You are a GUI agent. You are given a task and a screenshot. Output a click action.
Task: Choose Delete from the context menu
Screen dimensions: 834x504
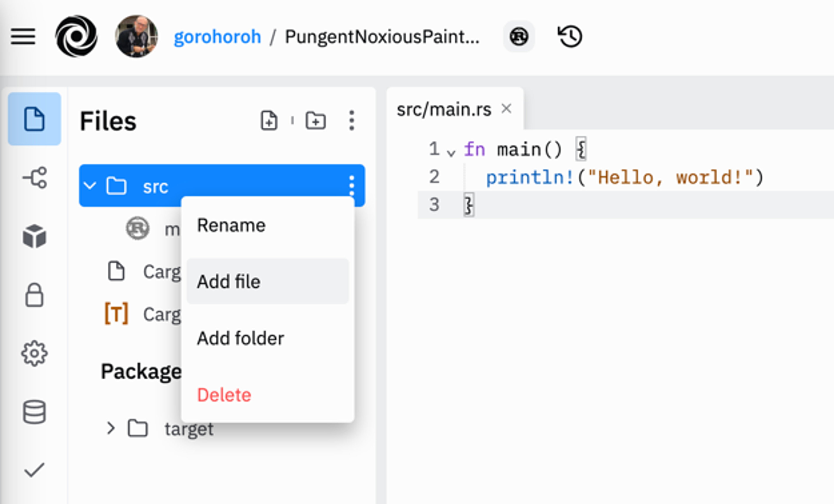224,395
